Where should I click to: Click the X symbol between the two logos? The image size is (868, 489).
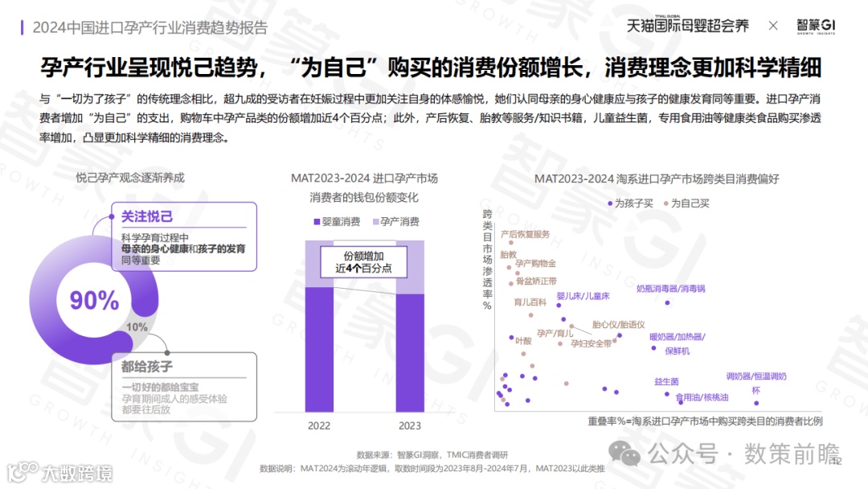[x=773, y=26]
